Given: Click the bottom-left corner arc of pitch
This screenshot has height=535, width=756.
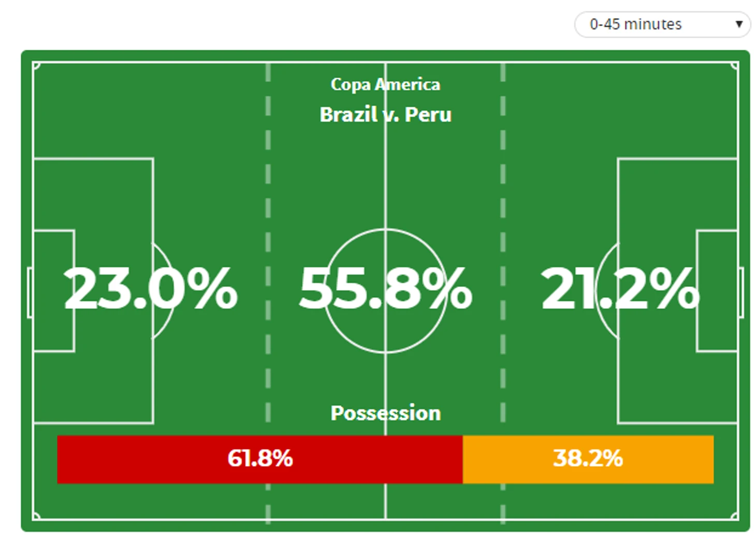Looking at the screenshot, I should (x=36, y=516).
